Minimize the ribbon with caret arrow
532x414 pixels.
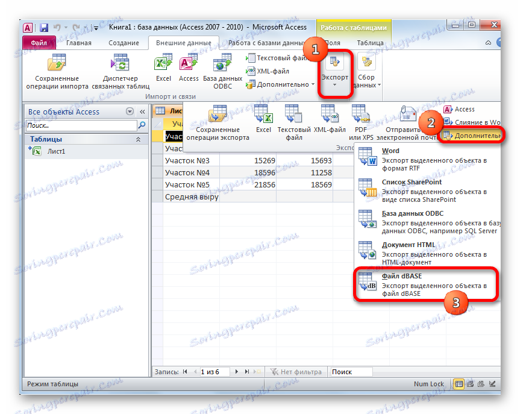click(488, 43)
